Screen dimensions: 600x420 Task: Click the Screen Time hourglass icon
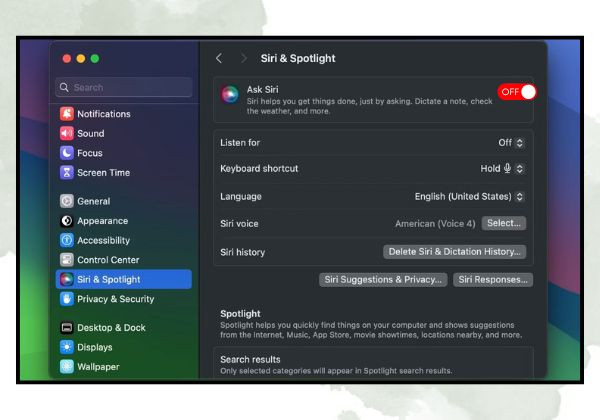pos(67,172)
